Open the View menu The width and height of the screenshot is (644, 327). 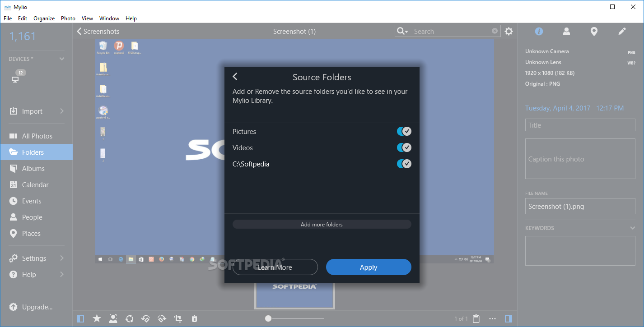point(87,18)
